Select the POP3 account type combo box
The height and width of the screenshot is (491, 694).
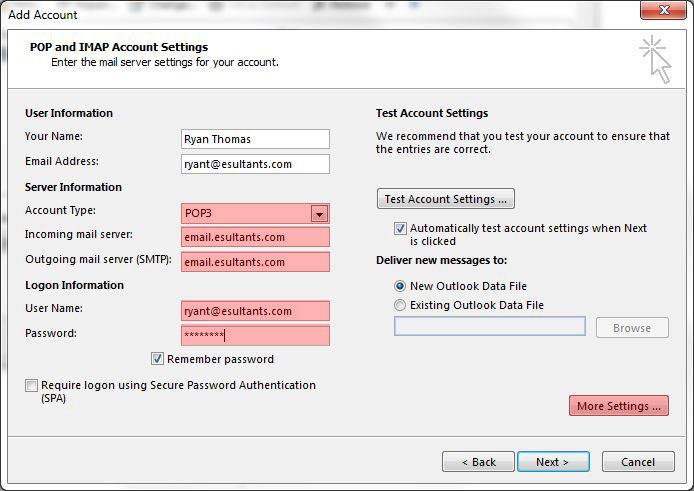(255, 213)
